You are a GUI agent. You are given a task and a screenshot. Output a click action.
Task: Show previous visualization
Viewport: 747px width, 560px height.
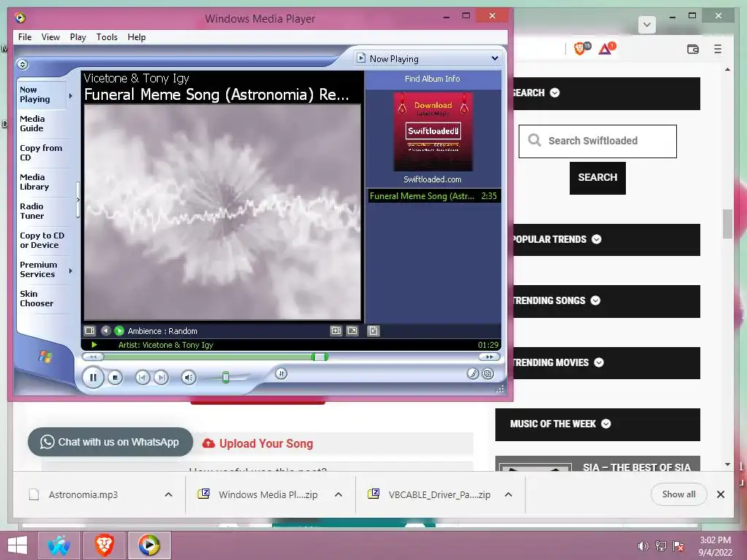point(106,330)
